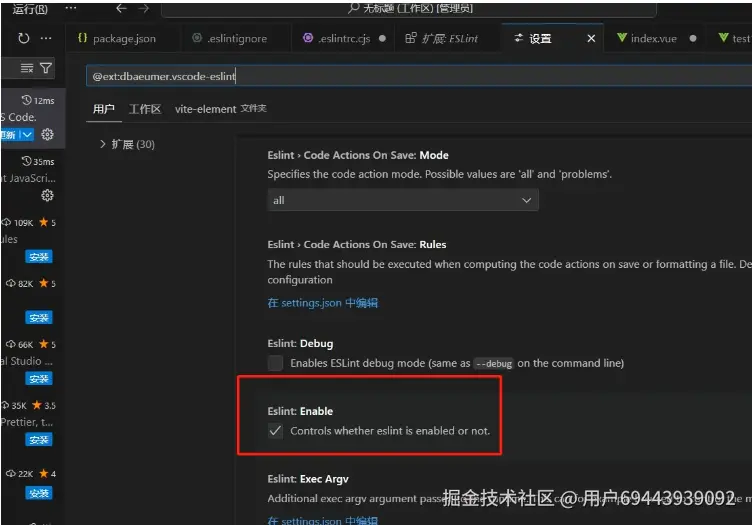Open the 运行(R) menu

click(30, 9)
